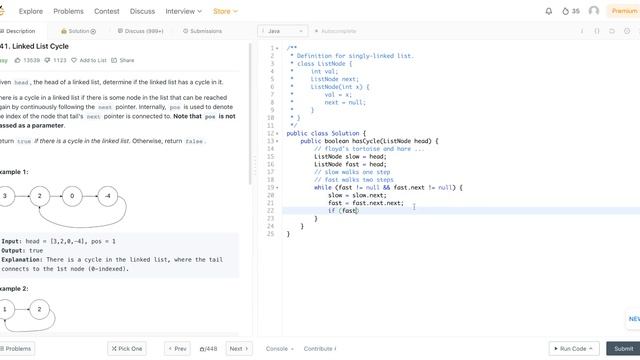Switch to the Solution tab
Image resolution: width=640 pixels, height=360 pixels.
[78, 31]
